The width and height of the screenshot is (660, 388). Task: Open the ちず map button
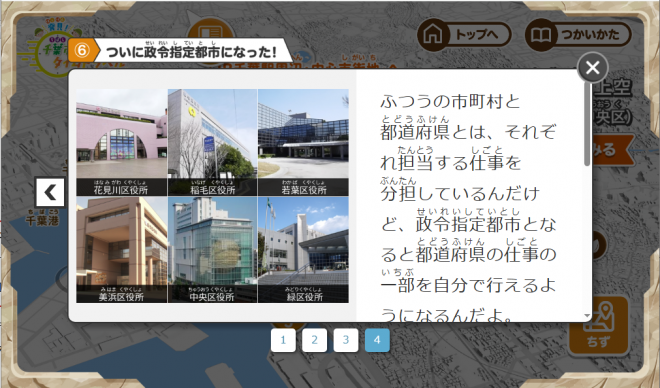(599, 325)
